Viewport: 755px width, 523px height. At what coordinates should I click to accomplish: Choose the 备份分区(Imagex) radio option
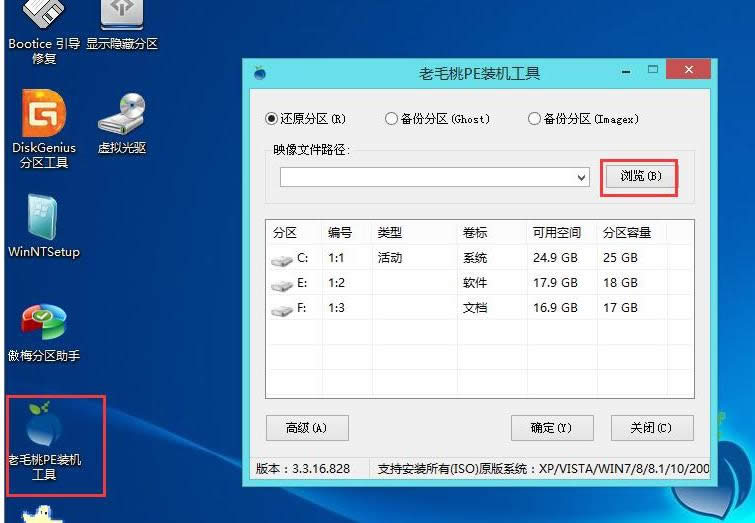pyautogui.click(x=534, y=119)
